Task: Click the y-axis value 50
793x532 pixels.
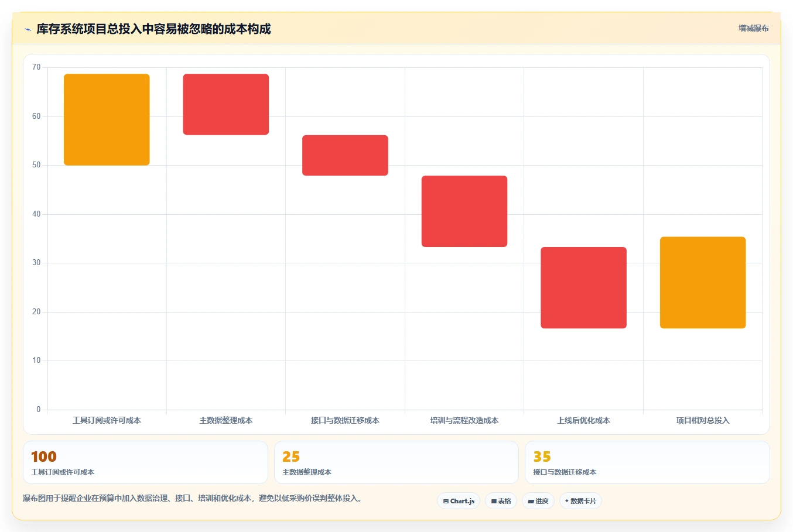Action: pyautogui.click(x=36, y=165)
